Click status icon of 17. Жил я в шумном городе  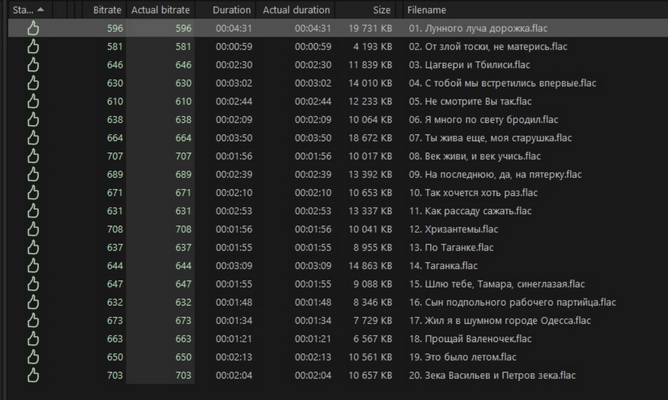point(33,321)
